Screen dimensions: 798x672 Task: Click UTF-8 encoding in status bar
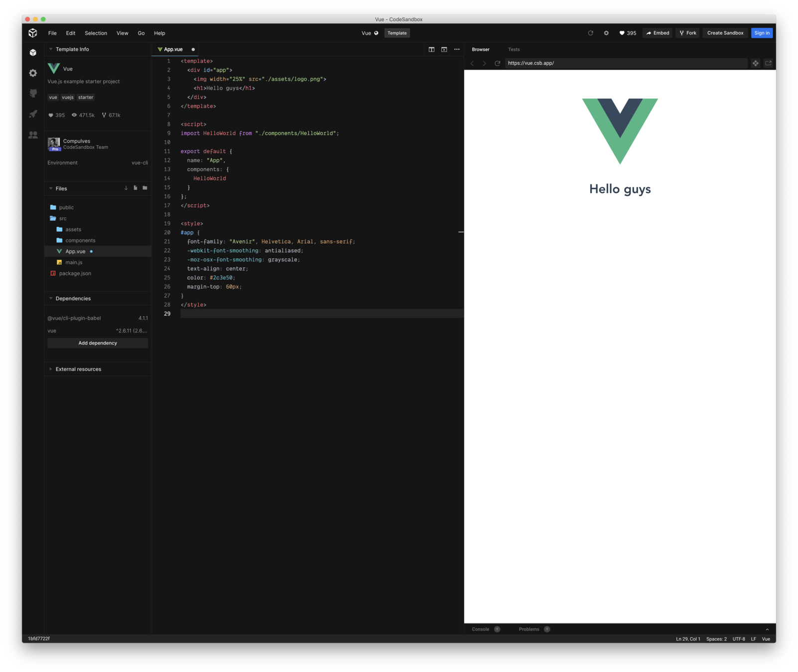coord(739,639)
